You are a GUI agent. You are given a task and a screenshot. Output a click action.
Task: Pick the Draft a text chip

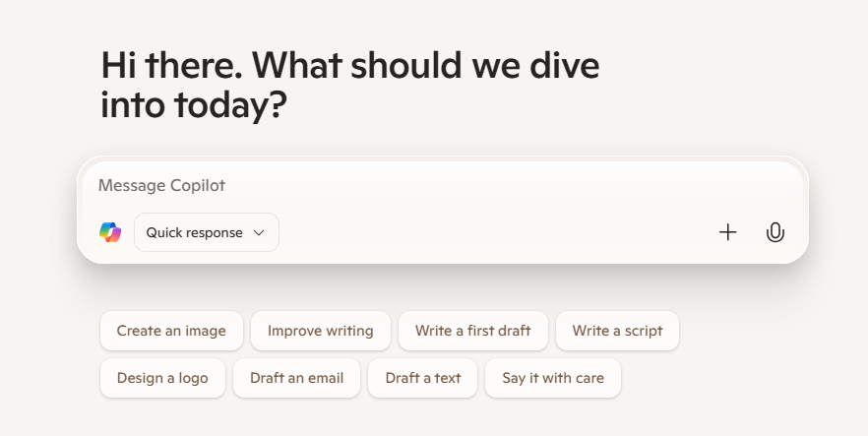423,378
